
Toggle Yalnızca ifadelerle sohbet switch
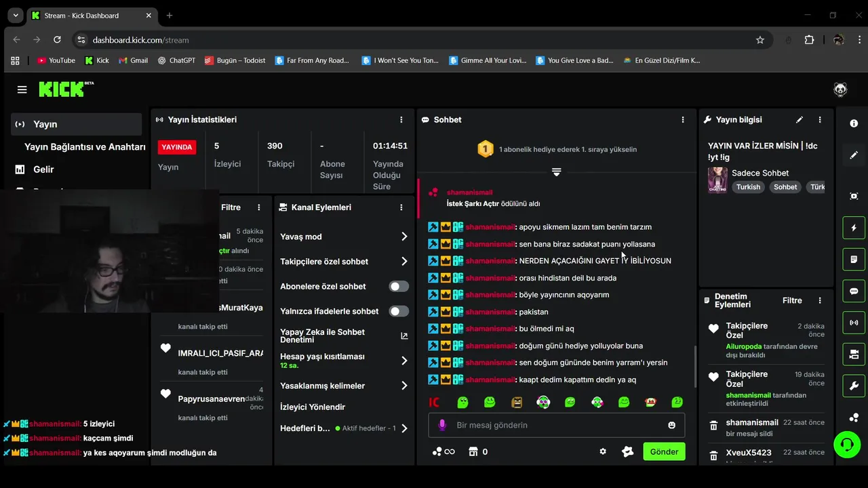[x=399, y=311]
